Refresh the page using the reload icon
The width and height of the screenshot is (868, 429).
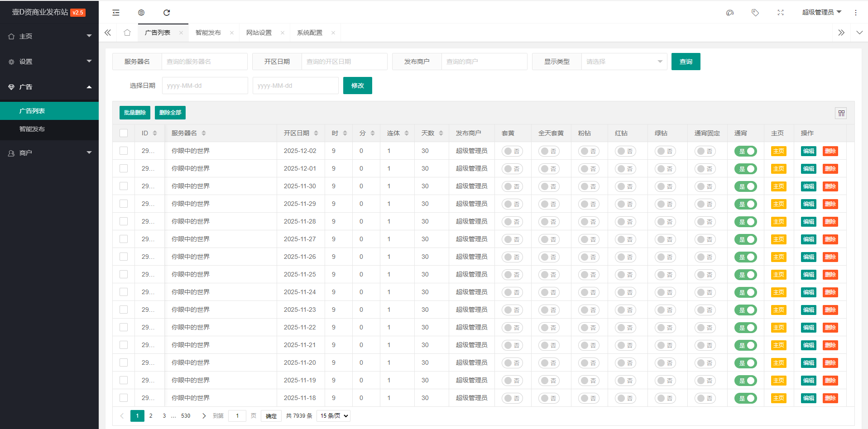(167, 13)
